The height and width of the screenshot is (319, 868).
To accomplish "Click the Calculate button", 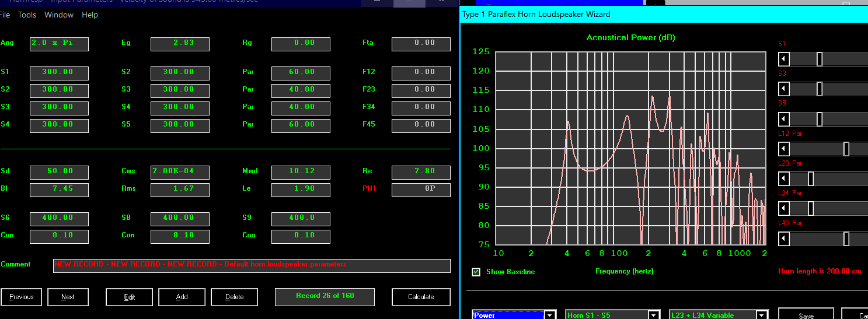I will (x=421, y=297).
